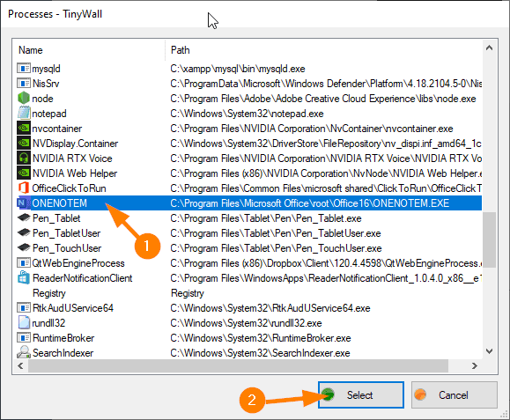The width and height of the screenshot is (510, 420).
Task: Click the path C:\Windows\System32\notepad.exe
Action: [x=247, y=114]
